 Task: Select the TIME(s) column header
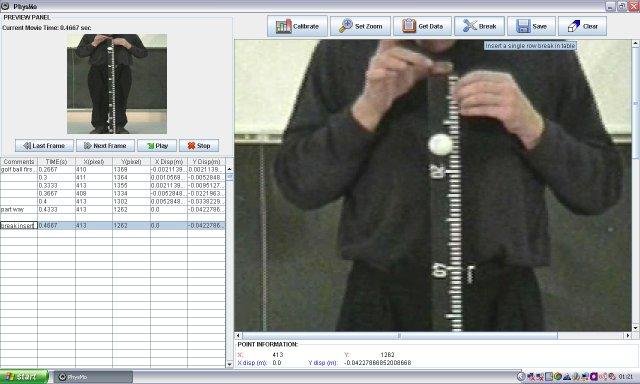tap(56, 162)
